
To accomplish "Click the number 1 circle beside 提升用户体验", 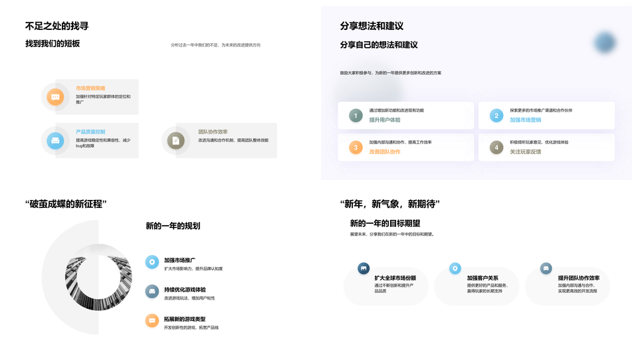I will 356,116.
